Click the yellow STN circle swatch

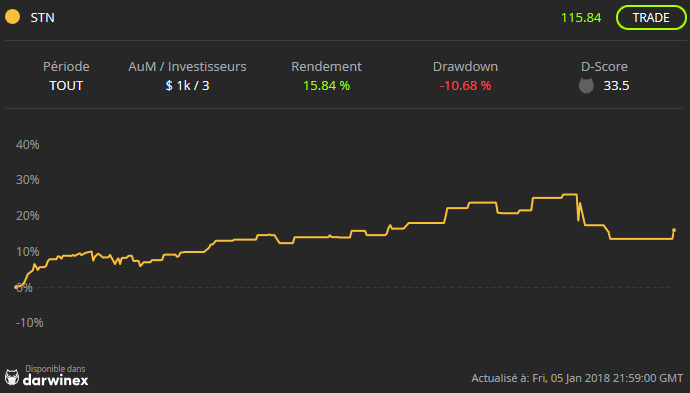12,17
